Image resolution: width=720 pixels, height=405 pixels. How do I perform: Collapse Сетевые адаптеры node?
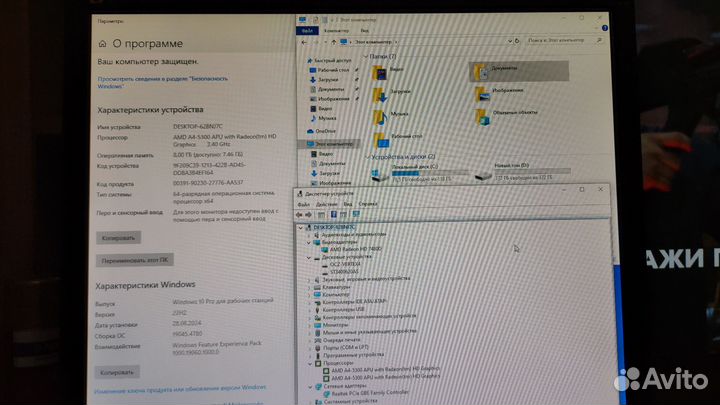310,387
